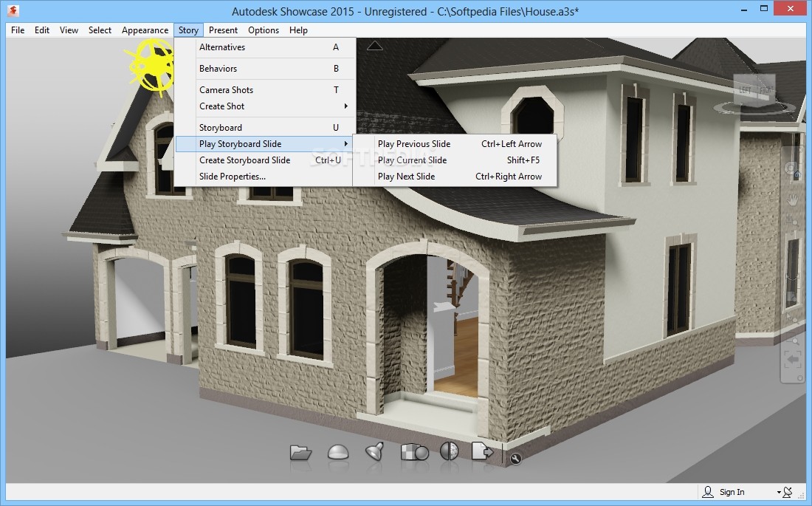The width and height of the screenshot is (812, 506).
Task: Open the Present menu
Action: click(x=223, y=30)
